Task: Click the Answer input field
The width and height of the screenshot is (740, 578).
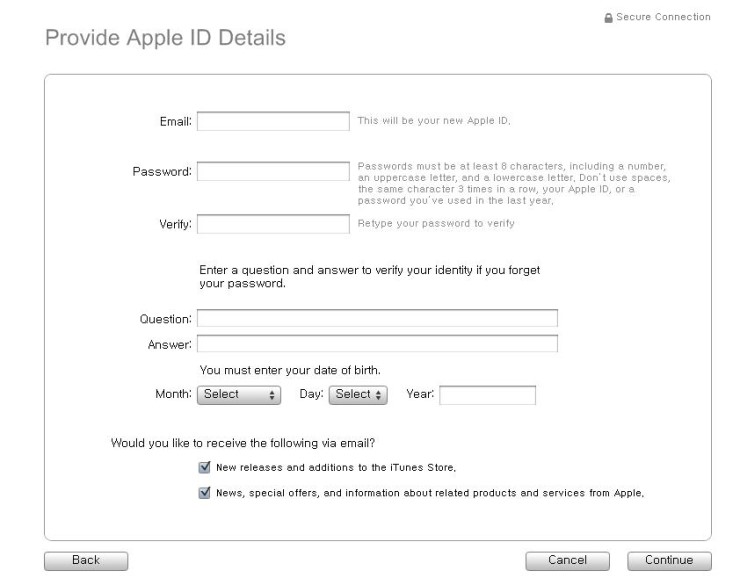Action: point(377,343)
